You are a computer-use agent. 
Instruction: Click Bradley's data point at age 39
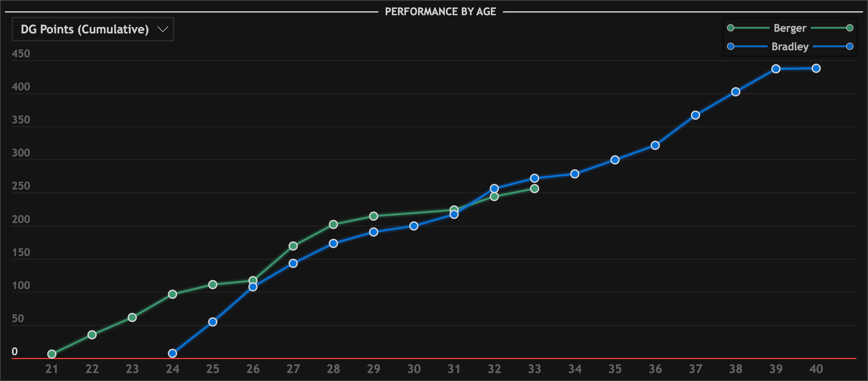click(x=776, y=69)
